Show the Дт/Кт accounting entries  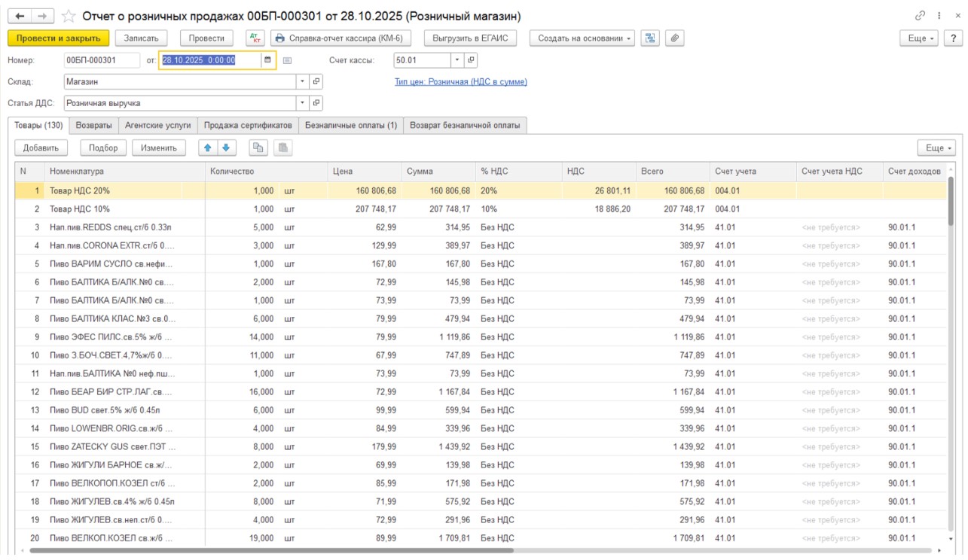coord(255,38)
